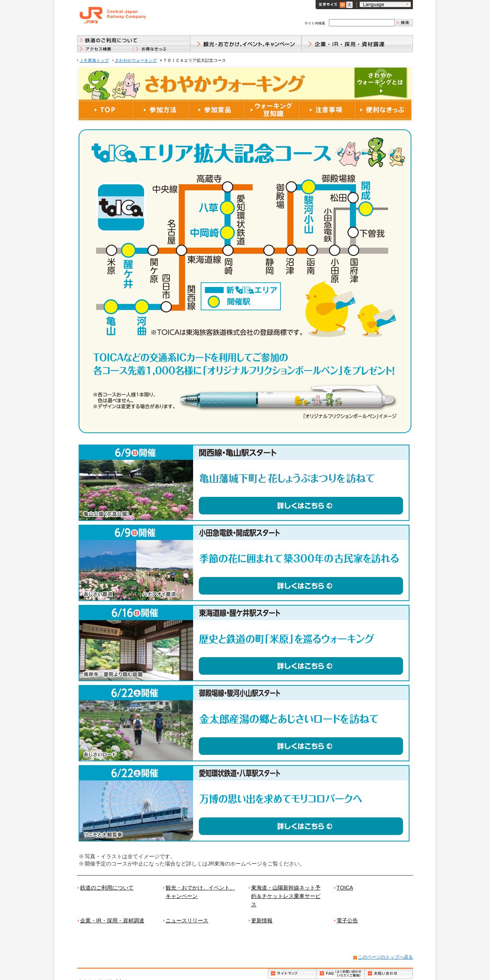
Task: Follow footer TOICA link
Action: click(345, 888)
